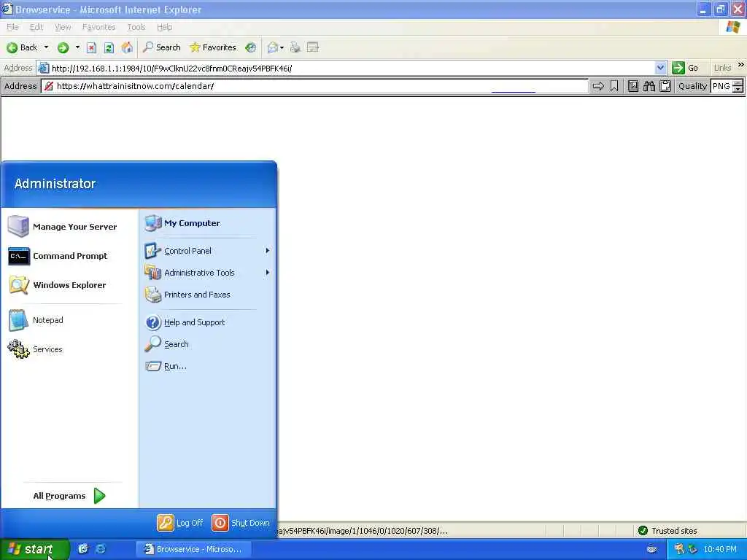Open My Computer from Start menu
The height and width of the screenshot is (560, 747).
tap(207, 223)
